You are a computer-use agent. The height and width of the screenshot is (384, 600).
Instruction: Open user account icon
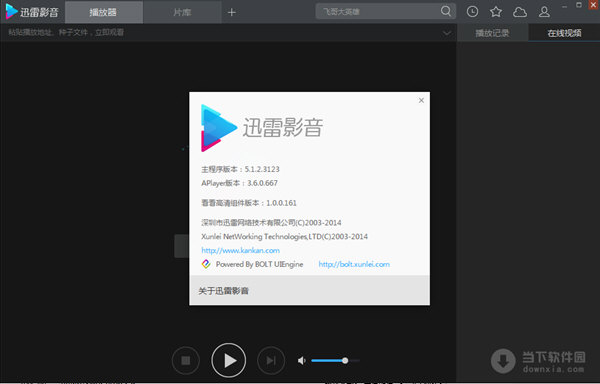(x=544, y=12)
